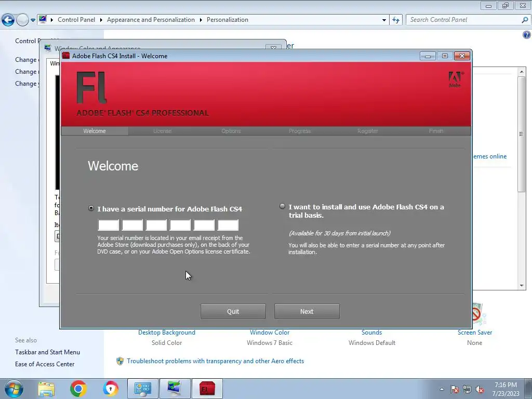Select the Options step tab
This screenshot has height=399, width=532.
[x=231, y=131]
